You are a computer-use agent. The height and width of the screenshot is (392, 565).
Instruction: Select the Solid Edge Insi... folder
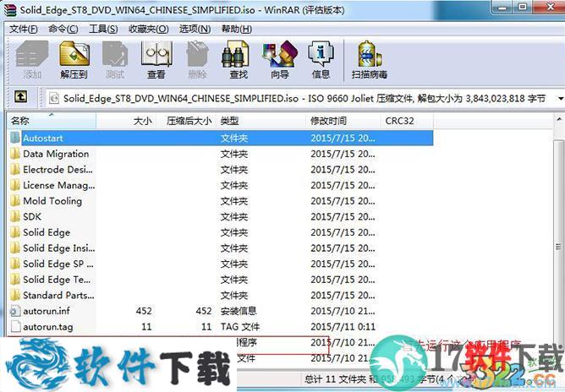point(58,248)
